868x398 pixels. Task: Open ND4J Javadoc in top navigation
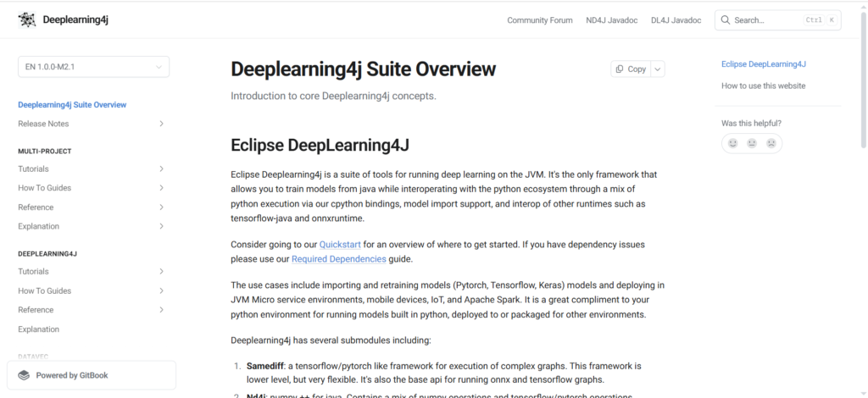(x=612, y=20)
